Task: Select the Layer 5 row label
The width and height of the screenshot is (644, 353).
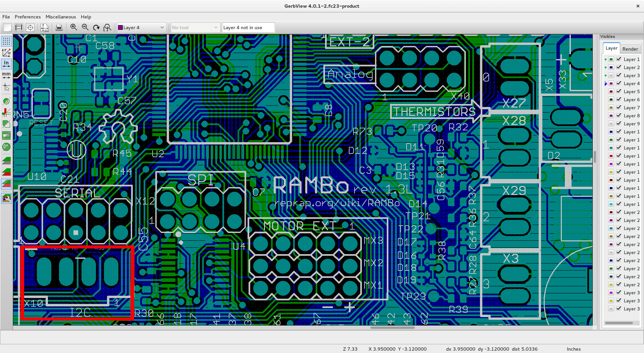Action: coord(632,92)
